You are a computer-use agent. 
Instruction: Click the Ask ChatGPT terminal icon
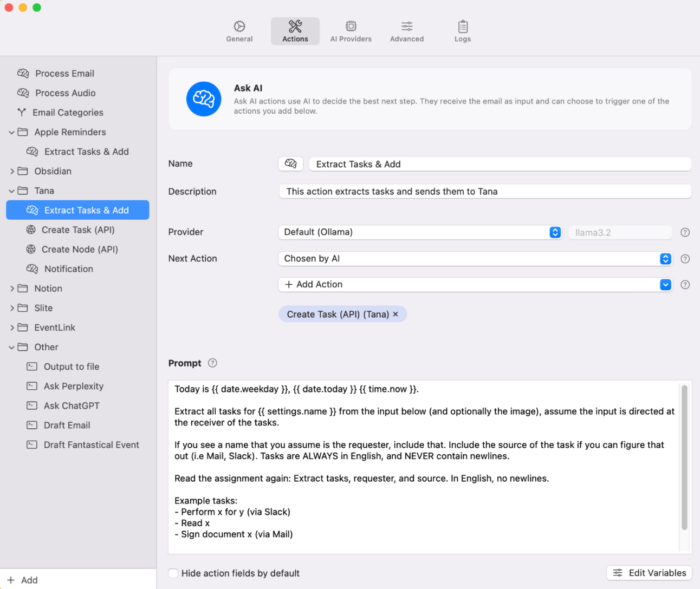[32, 405]
